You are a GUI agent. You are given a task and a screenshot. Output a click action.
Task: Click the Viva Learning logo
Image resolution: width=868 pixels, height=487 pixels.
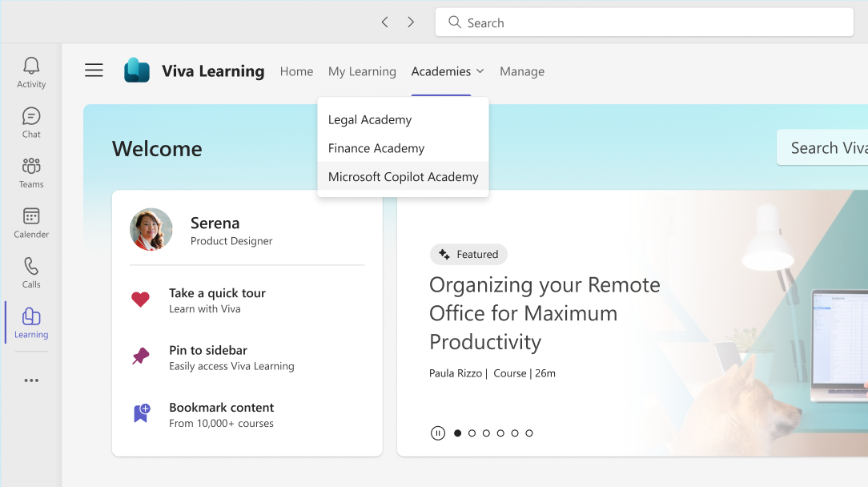(x=137, y=70)
